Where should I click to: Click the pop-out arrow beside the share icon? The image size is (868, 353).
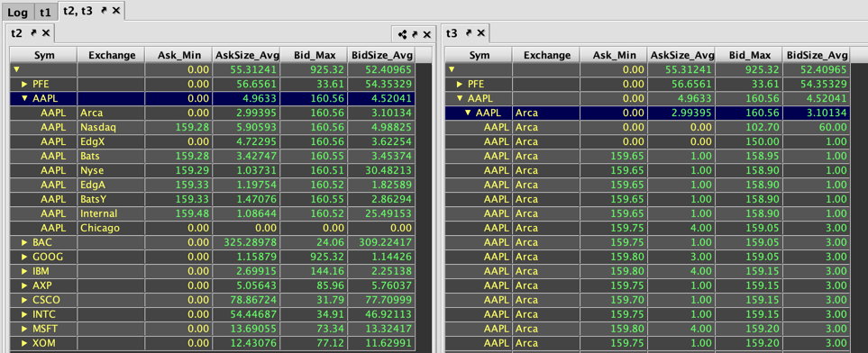click(x=416, y=34)
